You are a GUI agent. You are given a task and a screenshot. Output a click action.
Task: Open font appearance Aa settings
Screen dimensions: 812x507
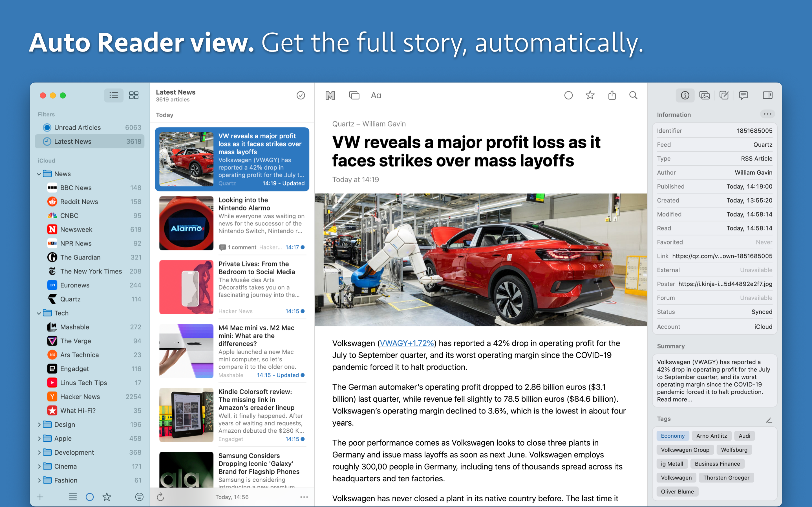pyautogui.click(x=376, y=95)
